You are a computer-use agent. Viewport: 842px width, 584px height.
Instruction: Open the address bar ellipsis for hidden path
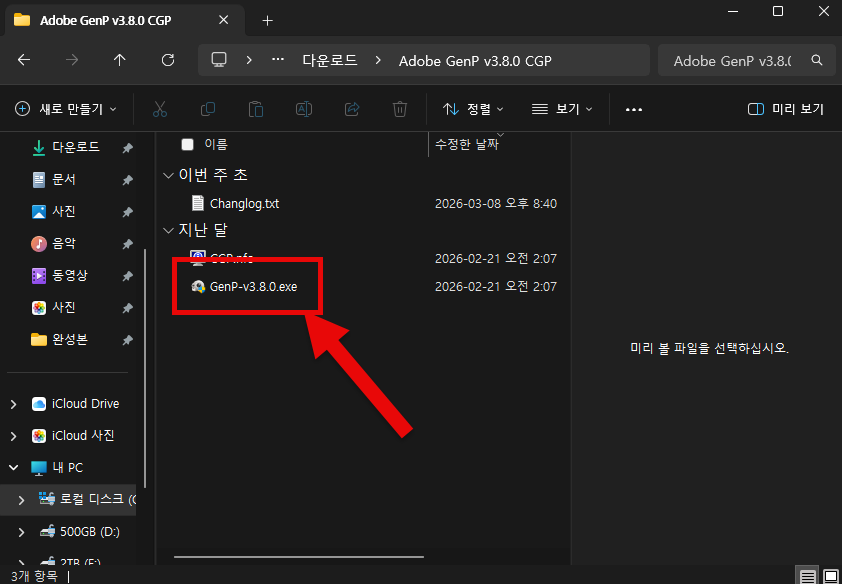point(278,60)
